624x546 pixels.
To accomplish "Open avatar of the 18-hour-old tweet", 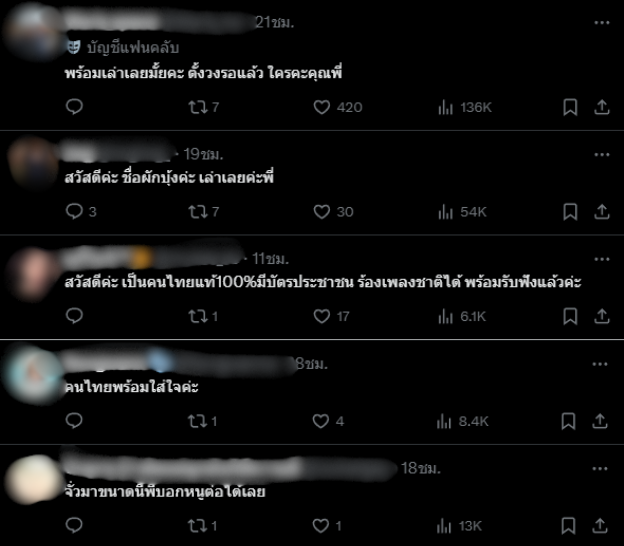I will click(x=33, y=479).
